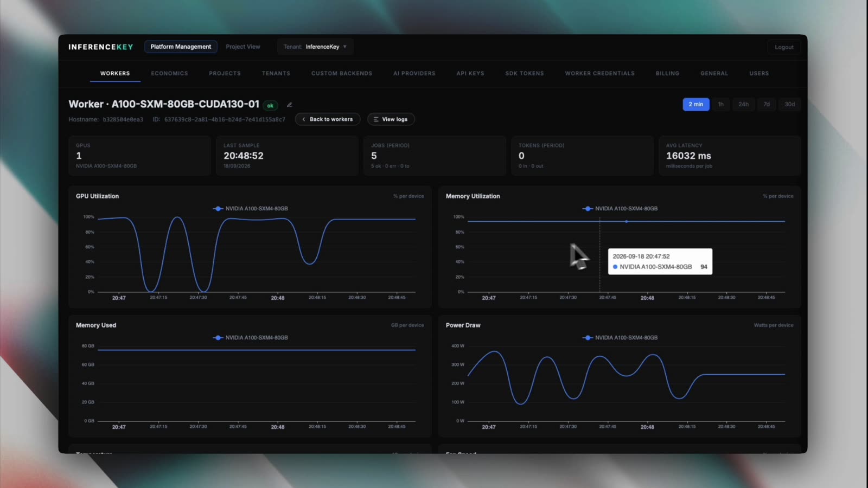Click the GPU Utilization chart title
Image resolution: width=868 pixels, height=488 pixels.
point(97,196)
